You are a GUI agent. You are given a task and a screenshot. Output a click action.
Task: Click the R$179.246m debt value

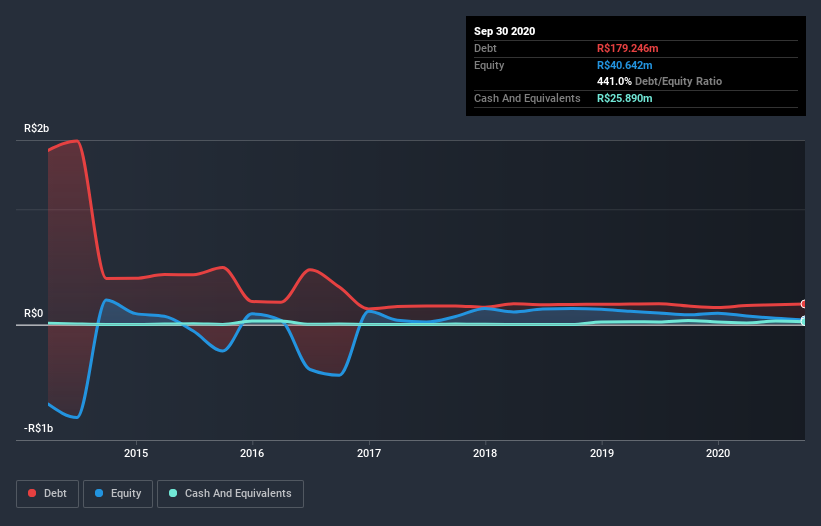point(628,49)
